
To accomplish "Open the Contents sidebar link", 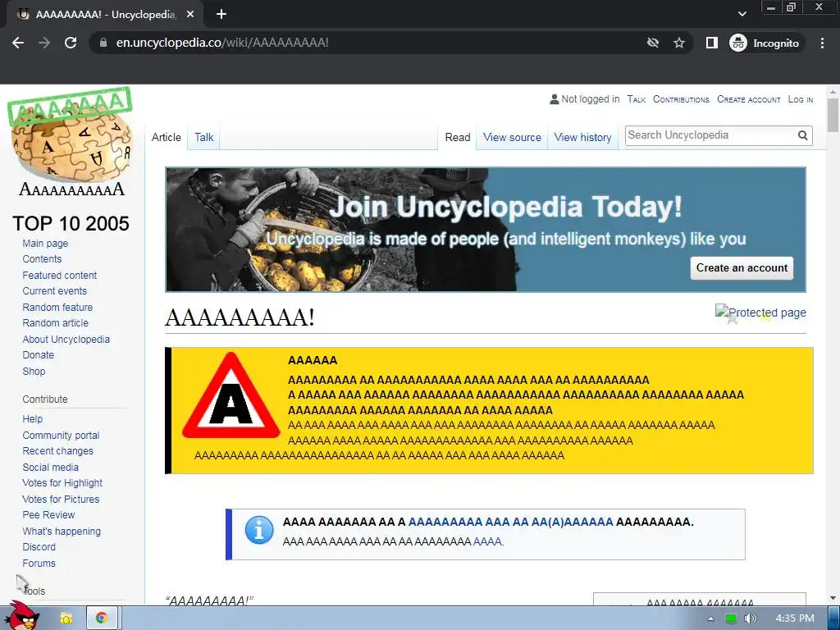I will click(42, 259).
